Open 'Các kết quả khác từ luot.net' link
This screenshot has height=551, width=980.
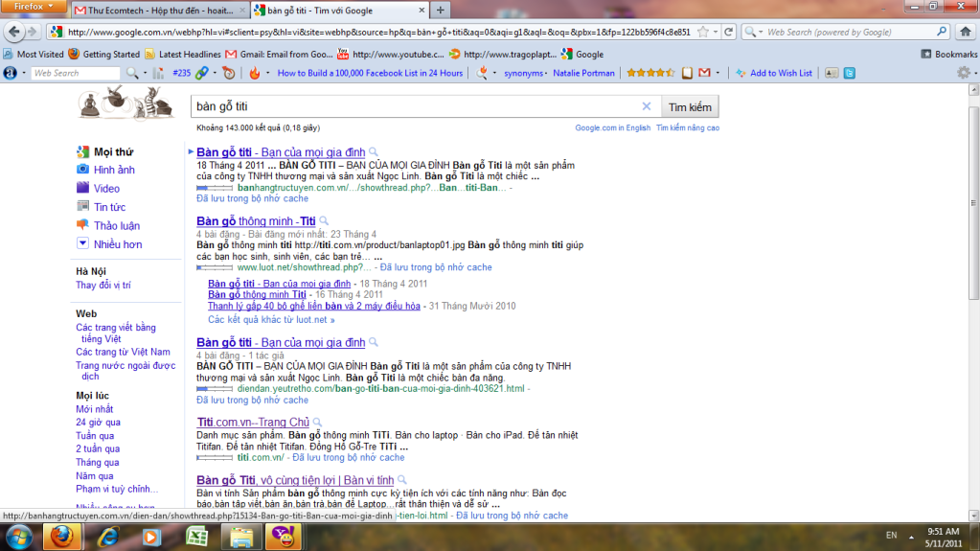[271, 320]
